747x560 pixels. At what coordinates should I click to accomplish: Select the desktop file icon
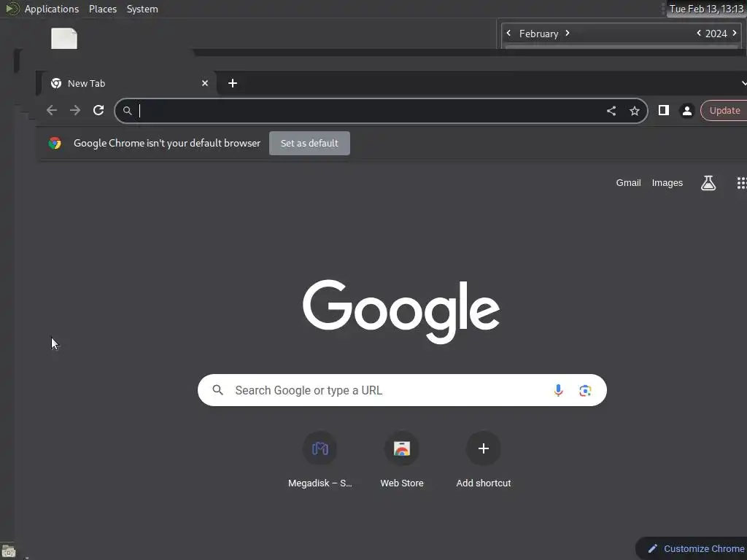click(64, 38)
